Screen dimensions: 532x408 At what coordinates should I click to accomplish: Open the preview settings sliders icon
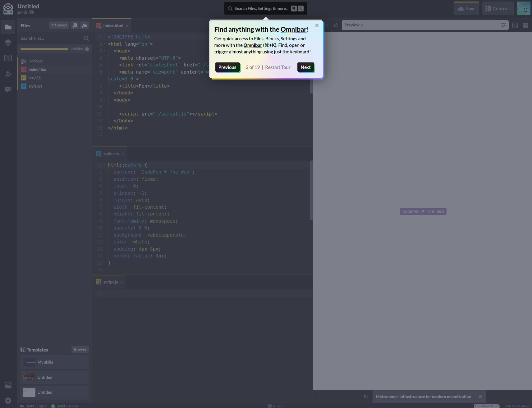[x=503, y=25]
